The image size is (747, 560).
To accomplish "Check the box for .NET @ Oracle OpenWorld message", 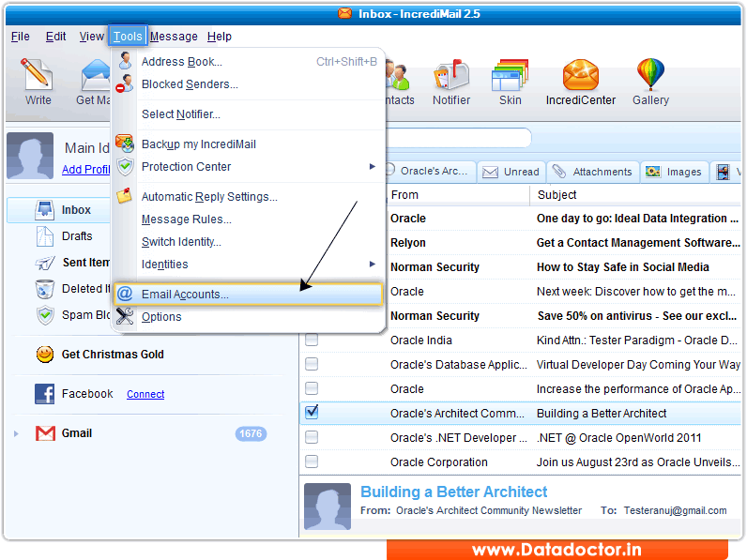I will click(x=312, y=437).
